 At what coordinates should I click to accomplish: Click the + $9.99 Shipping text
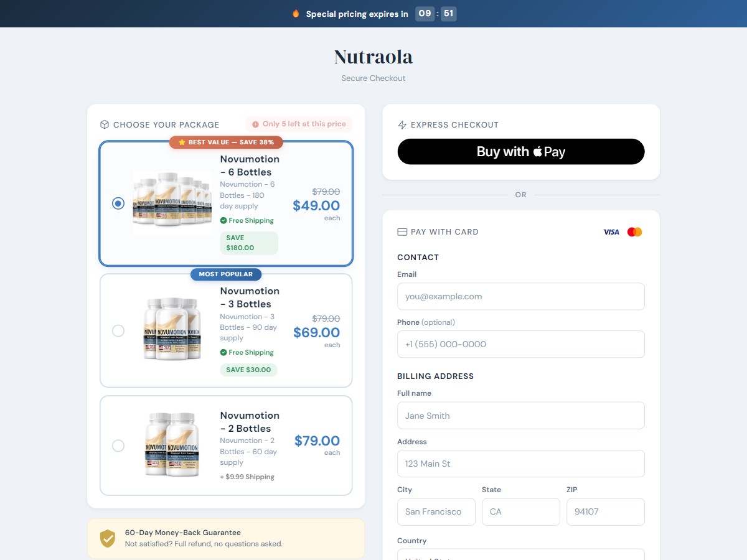click(247, 477)
